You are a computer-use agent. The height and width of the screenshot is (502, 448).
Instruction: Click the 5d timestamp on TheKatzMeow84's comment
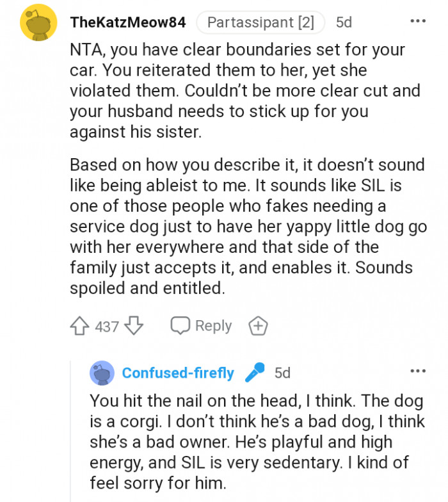coord(344,22)
